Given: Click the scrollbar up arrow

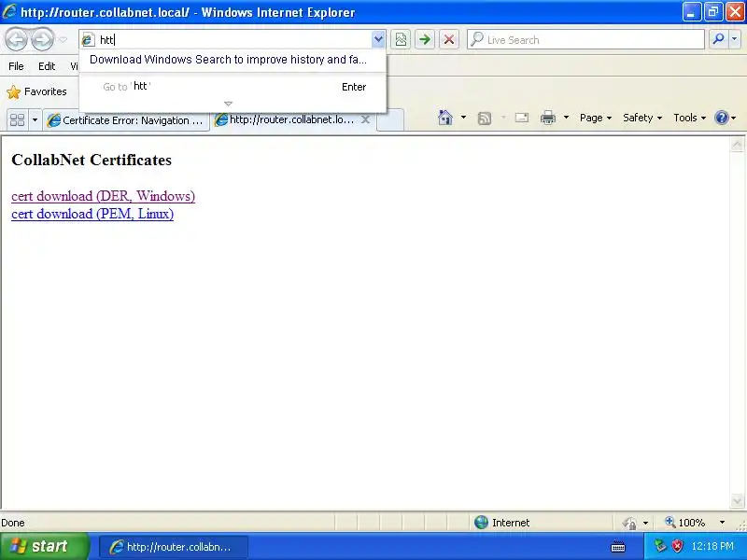Looking at the screenshot, I should [737, 145].
